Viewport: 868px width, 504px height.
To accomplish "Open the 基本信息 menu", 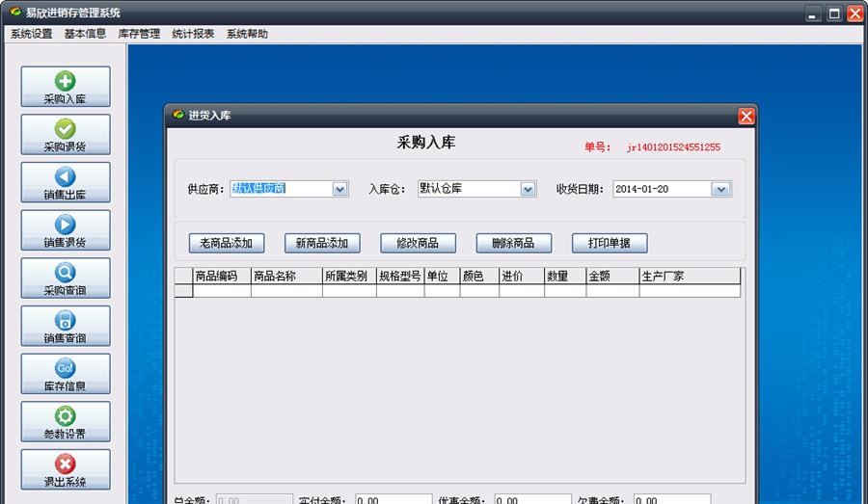I will 85,34.
